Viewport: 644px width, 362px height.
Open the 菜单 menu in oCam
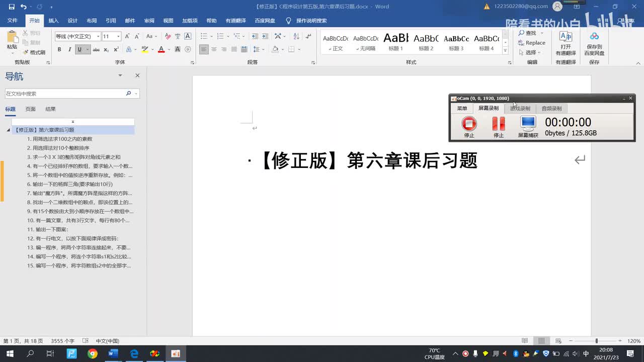[462, 109]
